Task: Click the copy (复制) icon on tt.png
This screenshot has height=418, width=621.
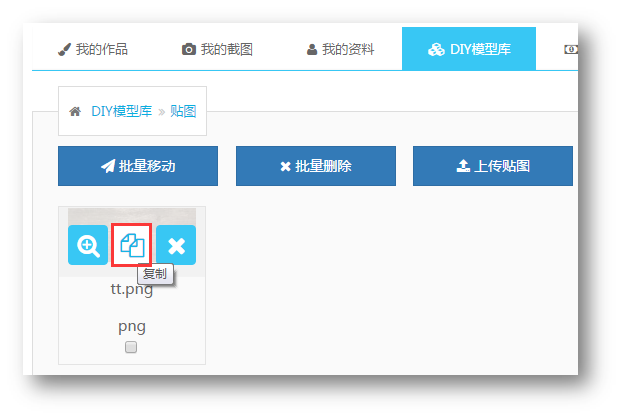Action: pos(132,245)
